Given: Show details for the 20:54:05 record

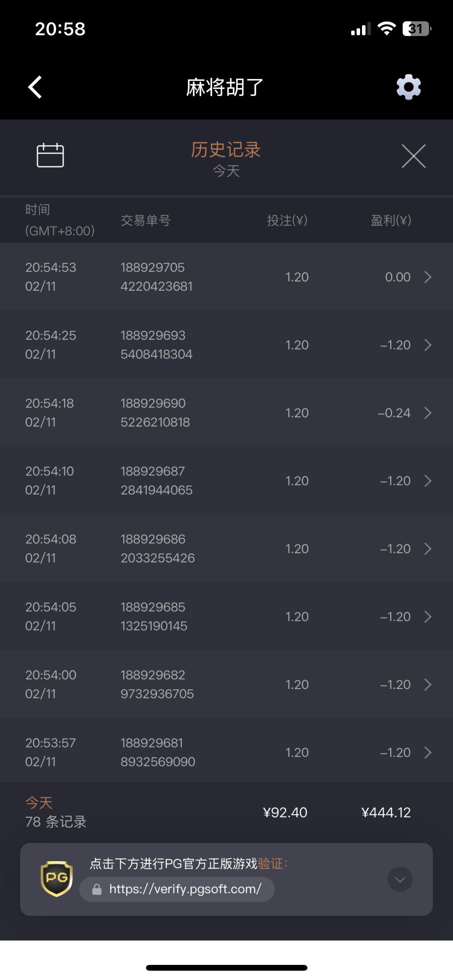Looking at the screenshot, I should (428, 617).
